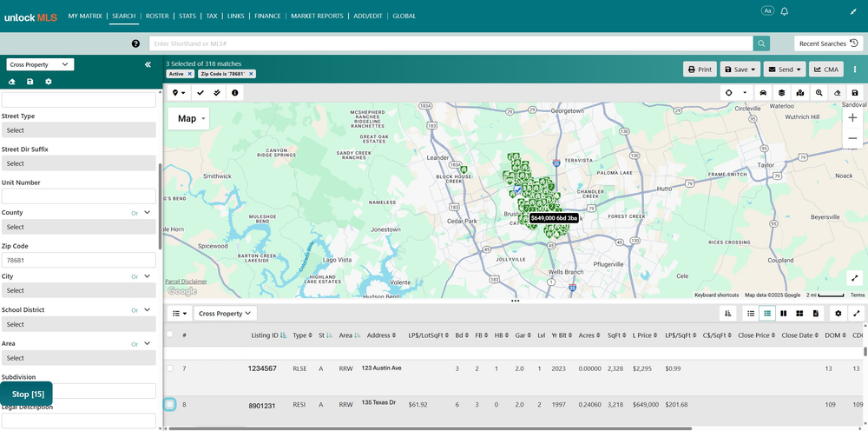868x431 pixels.
Task: Open the Send dropdown button
Action: click(x=785, y=70)
